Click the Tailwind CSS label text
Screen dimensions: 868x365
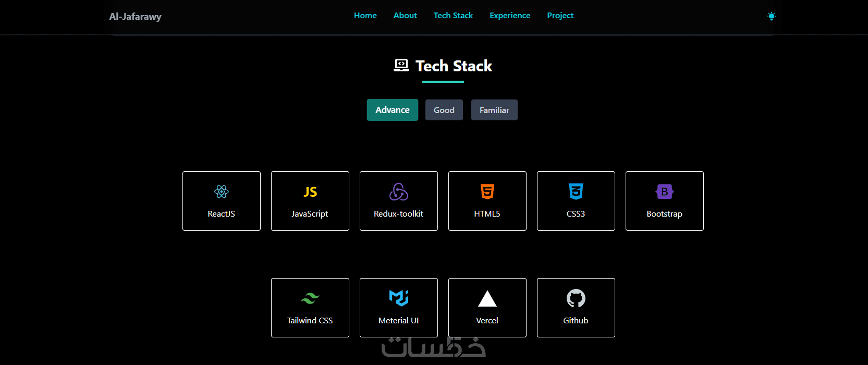(310, 321)
